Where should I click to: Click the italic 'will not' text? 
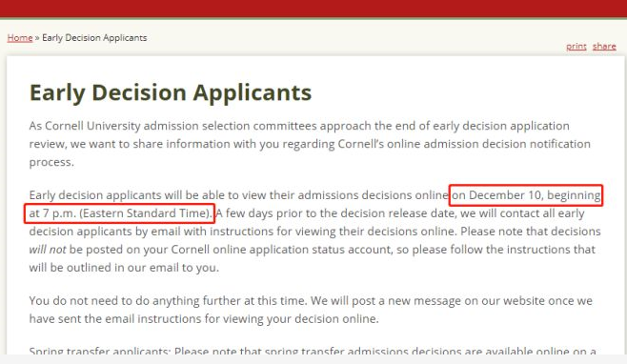coord(48,250)
